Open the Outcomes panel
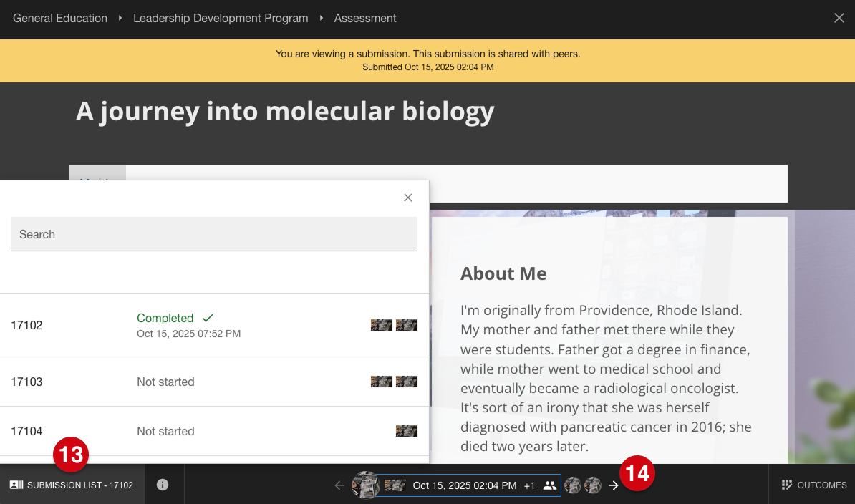Screen dimensions: 855x504 [x=813, y=485]
